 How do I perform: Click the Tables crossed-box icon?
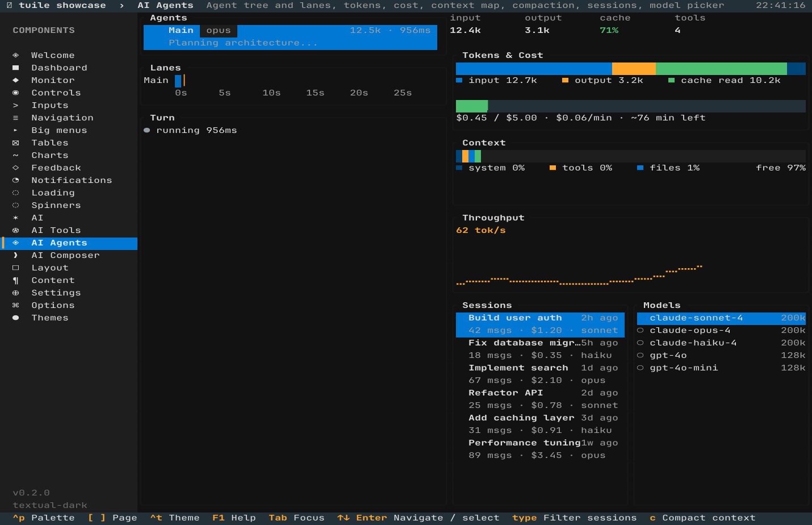pyautogui.click(x=16, y=143)
